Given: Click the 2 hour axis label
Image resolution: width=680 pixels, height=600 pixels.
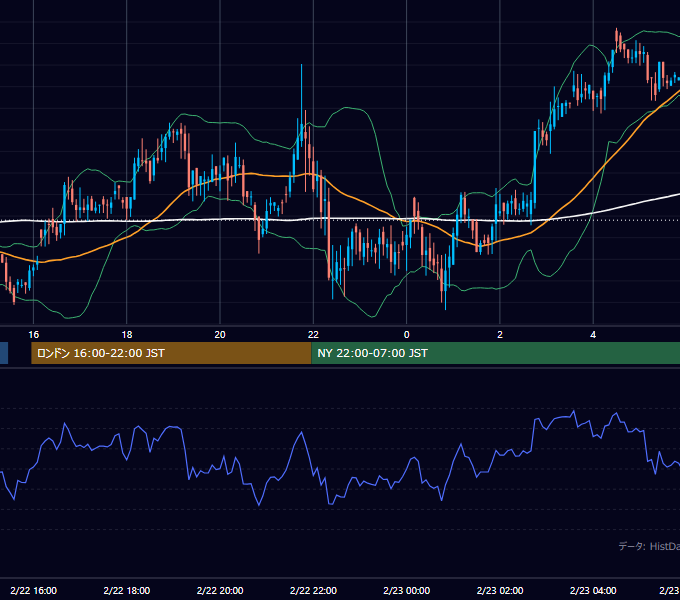Looking at the screenshot, I should [500, 335].
